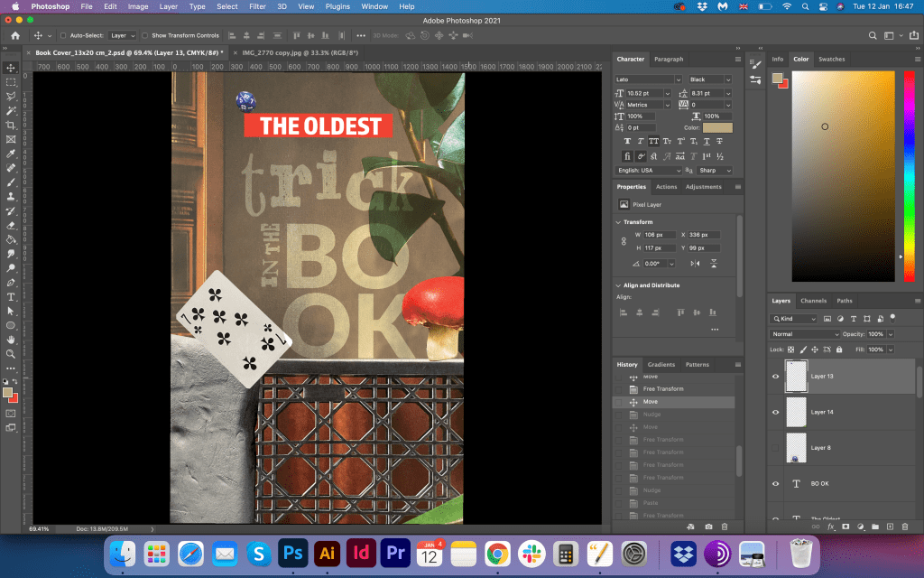
Task: Switch to the Swatches tab
Action: click(831, 59)
